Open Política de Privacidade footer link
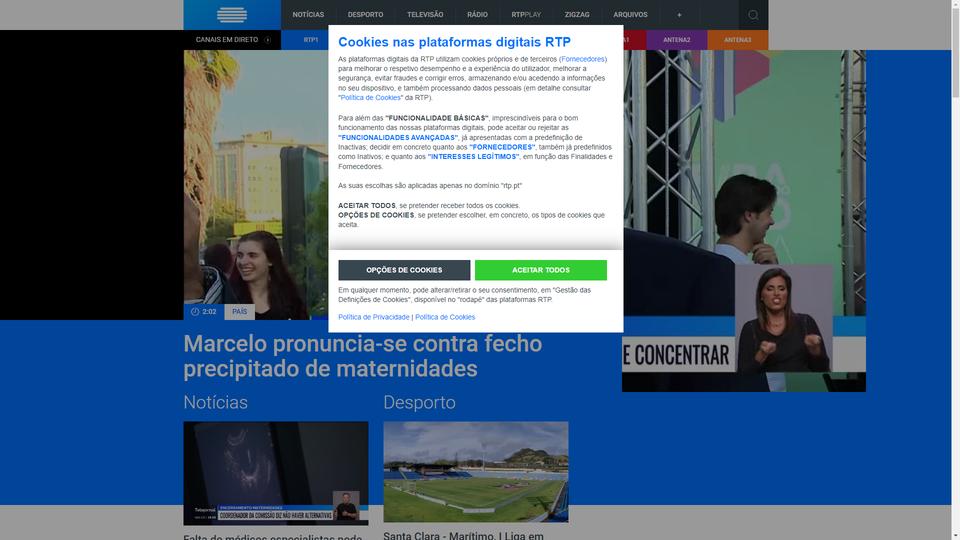Image resolution: width=960 pixels, height=540 pixels. pyautogui.click(x=373, y=317)
